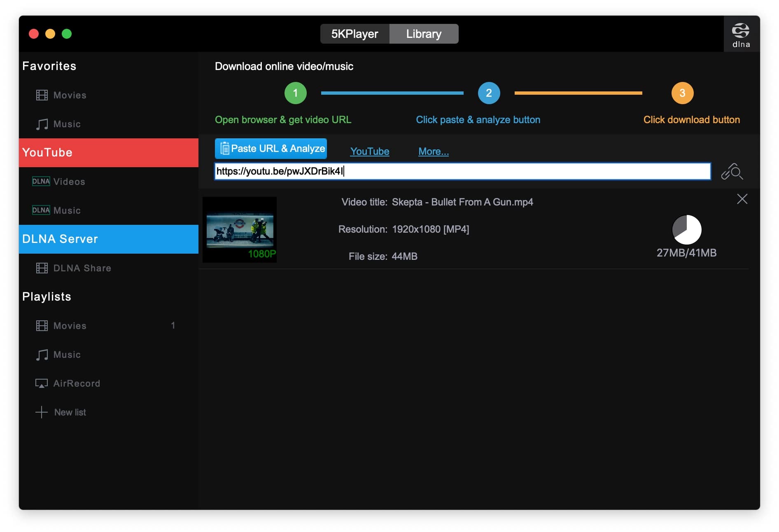The height and width of the screenshot is (532, 779).
Task: Click the resolution value 1920x1080 [MP4]
Action: [431, 229]
